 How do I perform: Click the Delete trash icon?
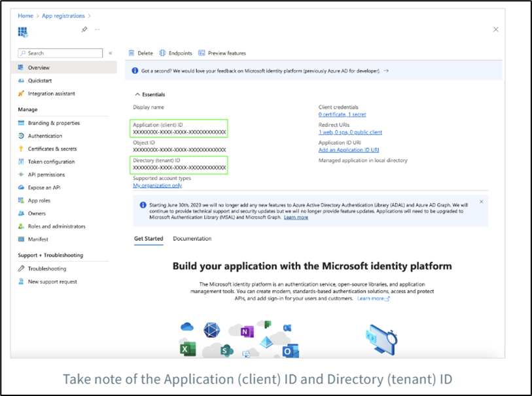pyautogui.click(x=132, y=53)
